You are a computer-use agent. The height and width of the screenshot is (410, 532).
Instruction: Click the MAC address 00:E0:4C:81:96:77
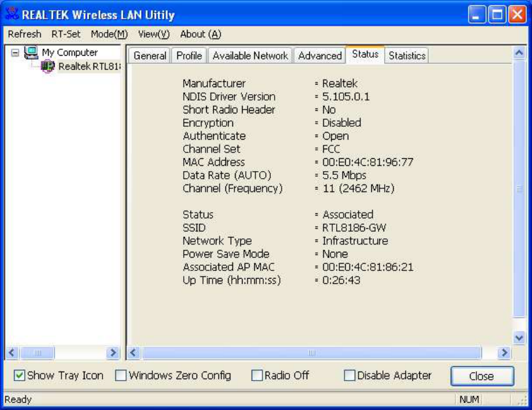pos(367,162)
